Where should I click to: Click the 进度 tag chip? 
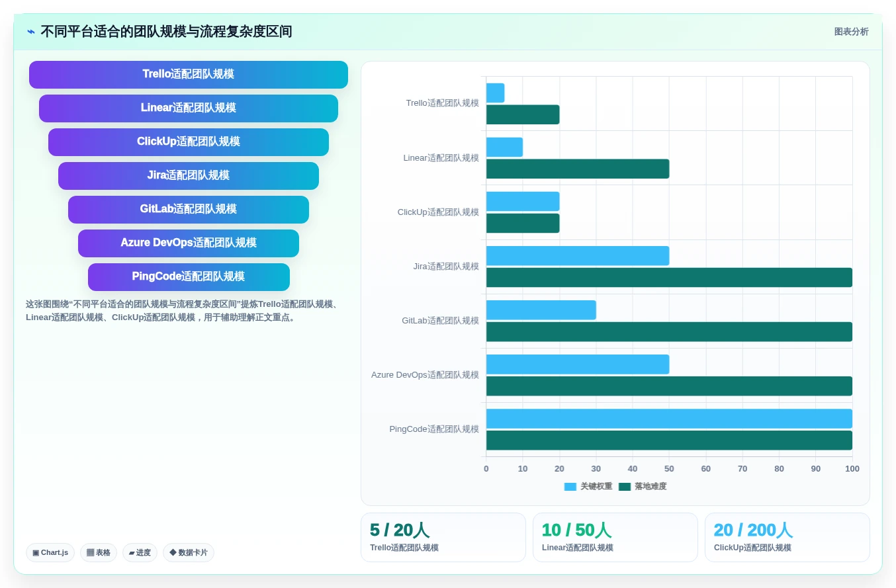tap(140, 553)
